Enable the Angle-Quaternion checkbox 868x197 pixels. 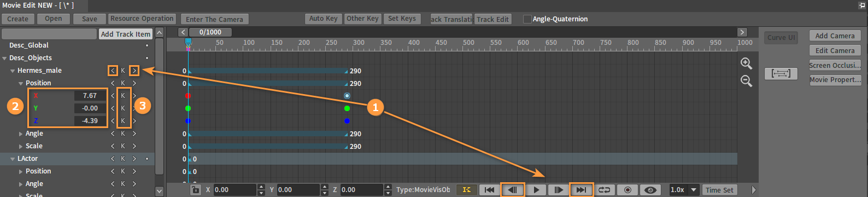coord(527,19)
